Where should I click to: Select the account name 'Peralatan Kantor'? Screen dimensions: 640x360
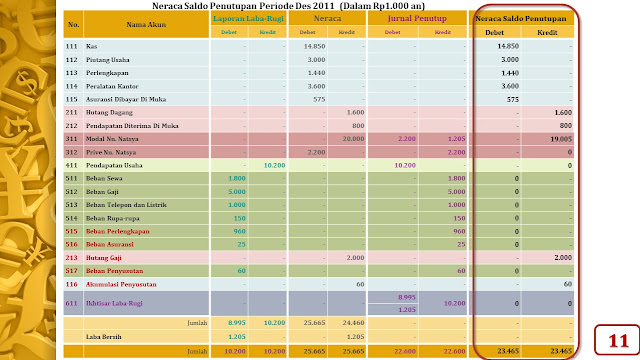[x=112, y=87]
